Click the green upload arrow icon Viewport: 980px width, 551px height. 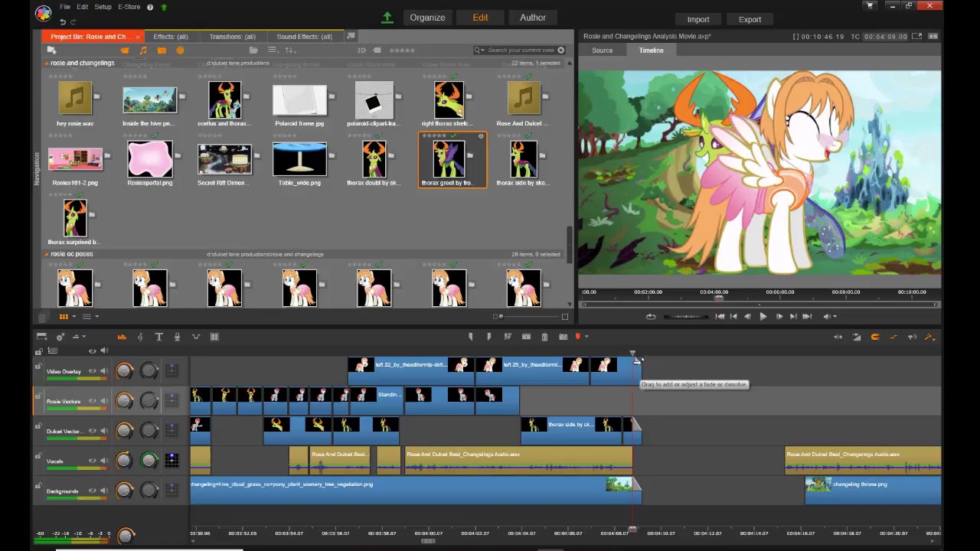pos(387,18)
